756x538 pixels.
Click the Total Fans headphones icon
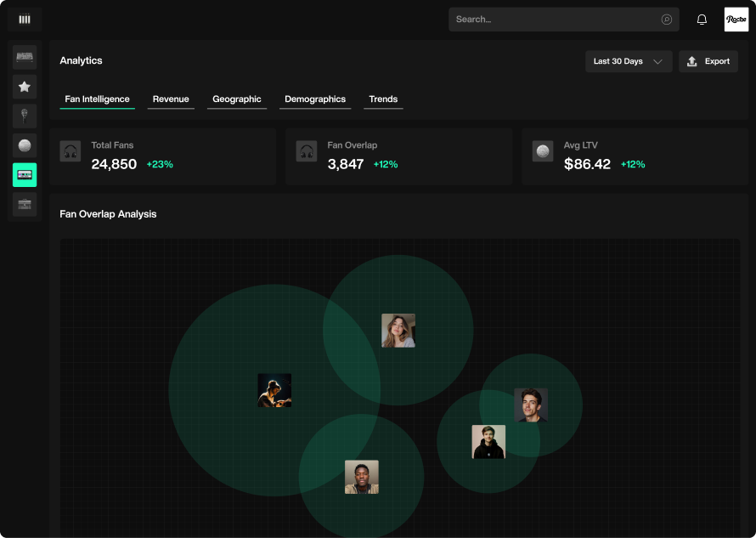[x=71, y=151]
